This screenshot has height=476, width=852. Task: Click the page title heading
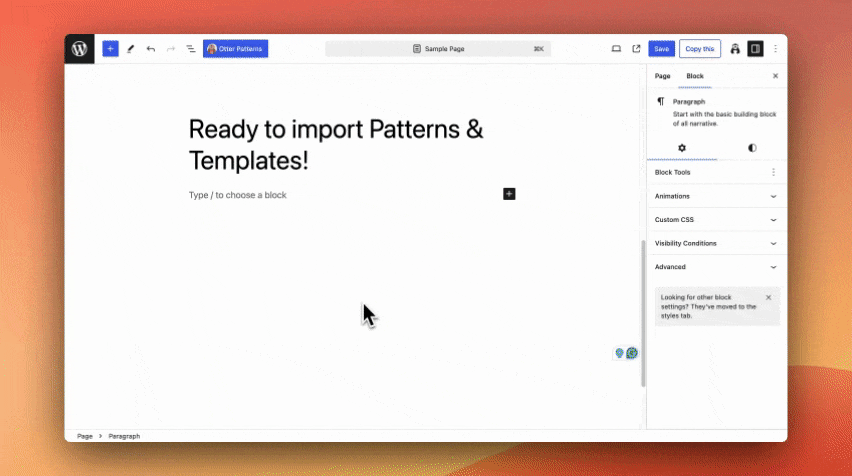tap(336, 145)
